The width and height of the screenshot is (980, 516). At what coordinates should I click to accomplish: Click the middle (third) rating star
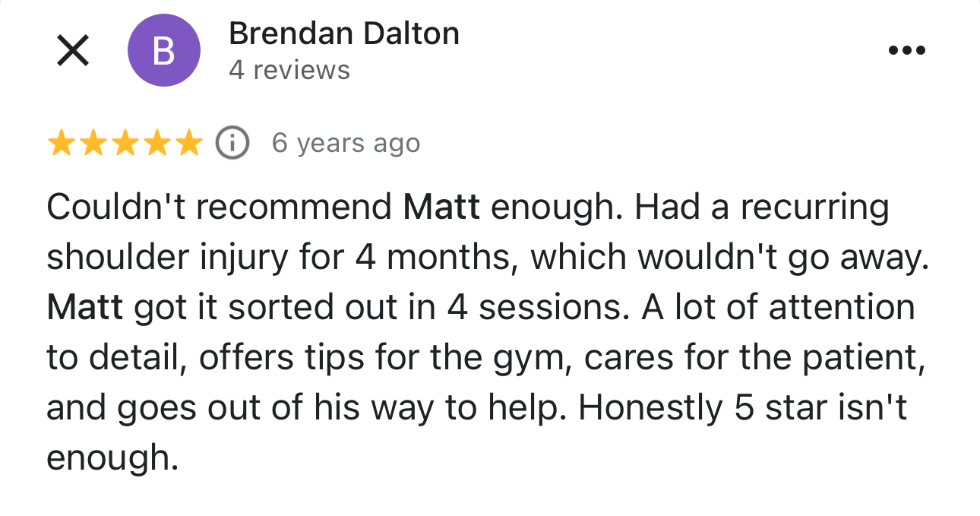pos(125,143)
